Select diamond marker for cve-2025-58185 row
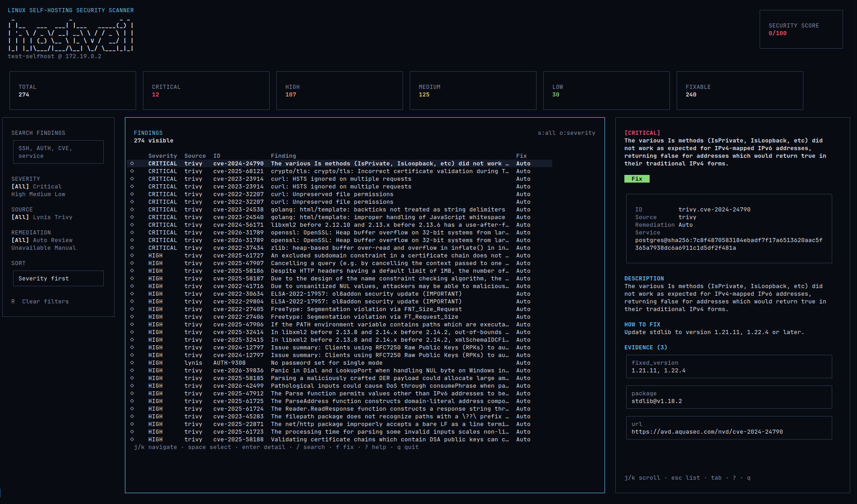This screenshot has width=857, height=504. click(x=132, y=378)
